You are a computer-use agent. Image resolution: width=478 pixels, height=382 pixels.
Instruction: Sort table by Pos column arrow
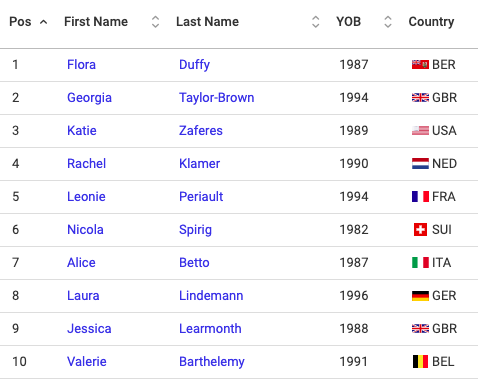(43, 22)
